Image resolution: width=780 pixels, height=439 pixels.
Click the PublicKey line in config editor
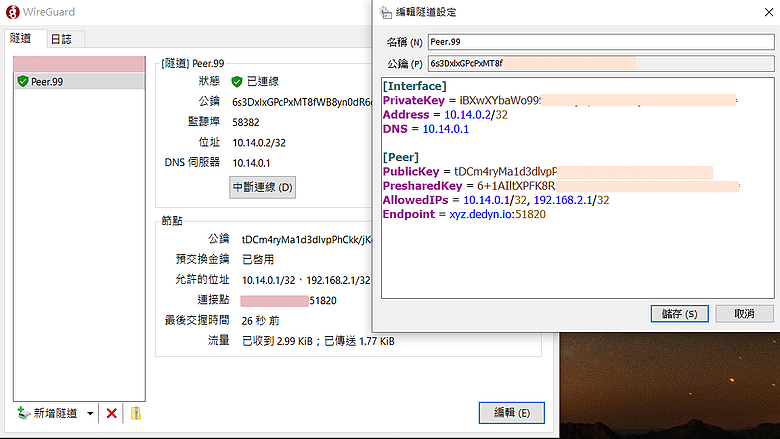click(547, 172)
